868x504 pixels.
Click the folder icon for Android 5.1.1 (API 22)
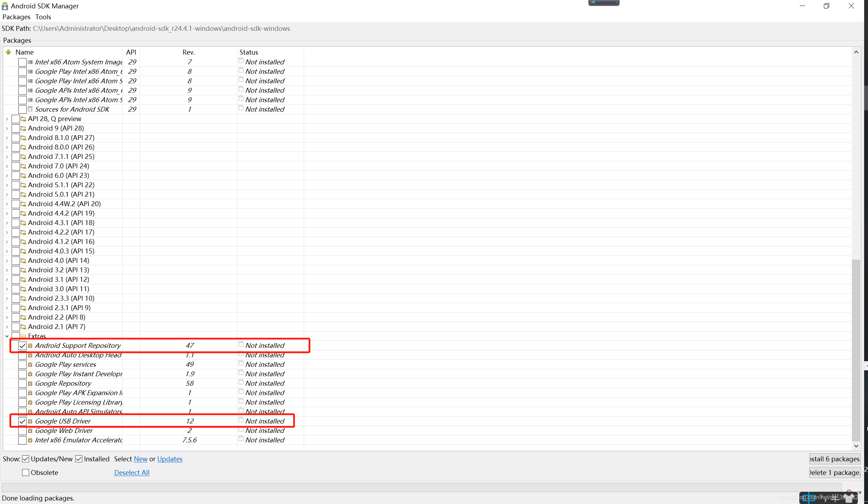(x=23, y=185)
